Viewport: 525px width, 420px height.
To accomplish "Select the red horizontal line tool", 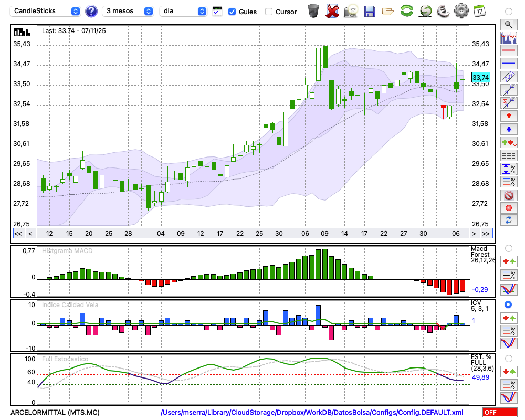I will (x=508, y=51).
